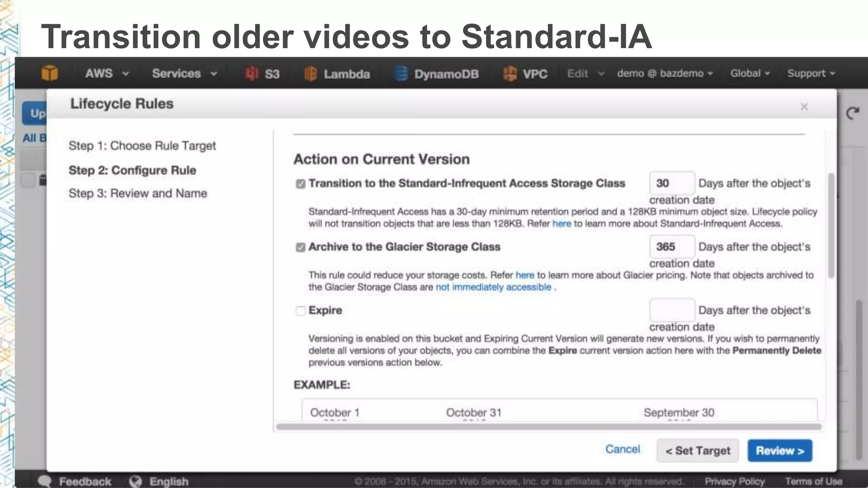
Task: Click the horizontal scrollbar under the example
Action: click(x=549, y=427)
